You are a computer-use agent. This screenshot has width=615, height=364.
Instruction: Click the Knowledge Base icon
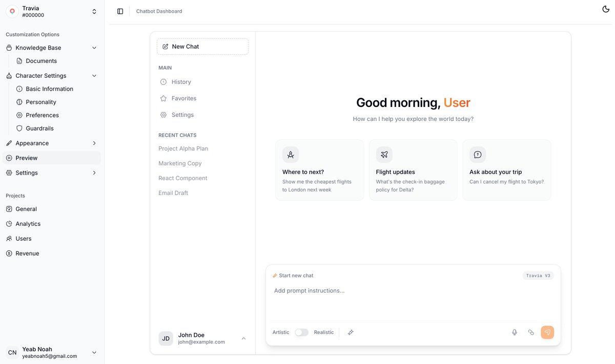point(9,48)
